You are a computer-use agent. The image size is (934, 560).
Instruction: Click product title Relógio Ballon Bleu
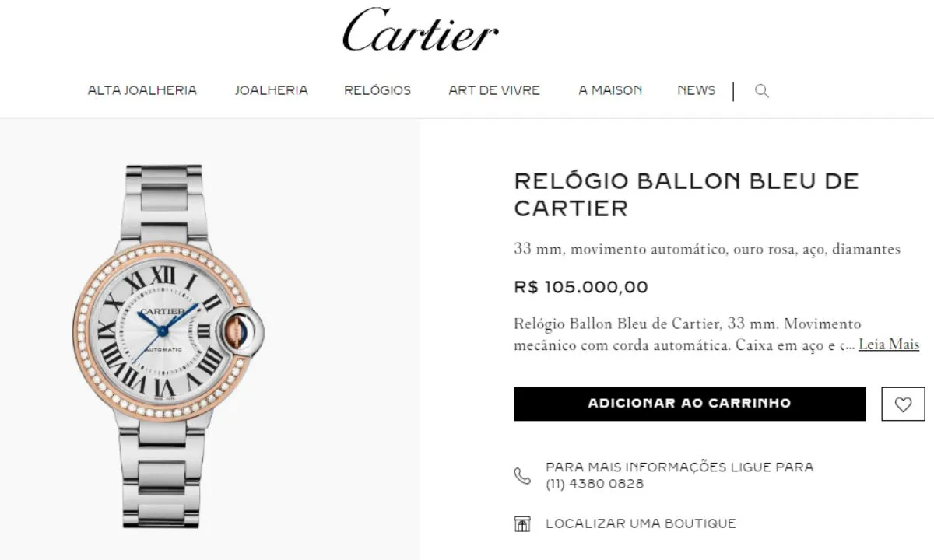coord(686,194)
